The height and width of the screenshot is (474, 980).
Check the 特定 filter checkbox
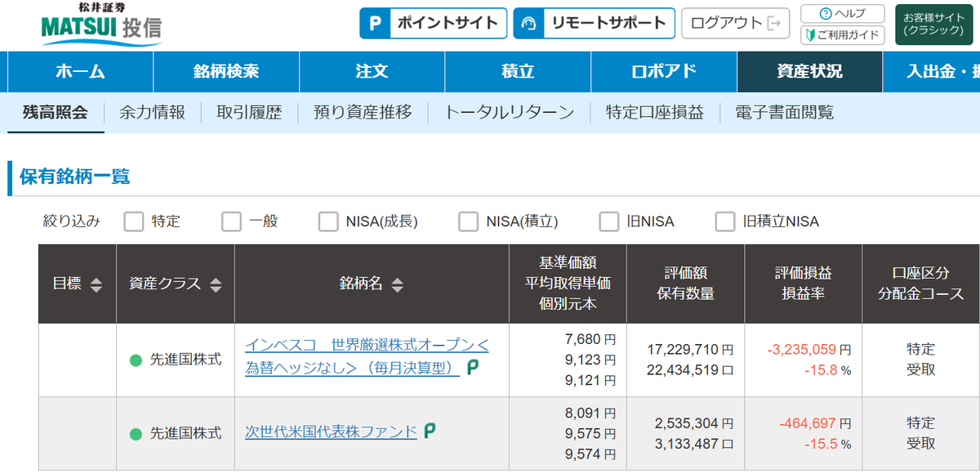click(134, 221)
